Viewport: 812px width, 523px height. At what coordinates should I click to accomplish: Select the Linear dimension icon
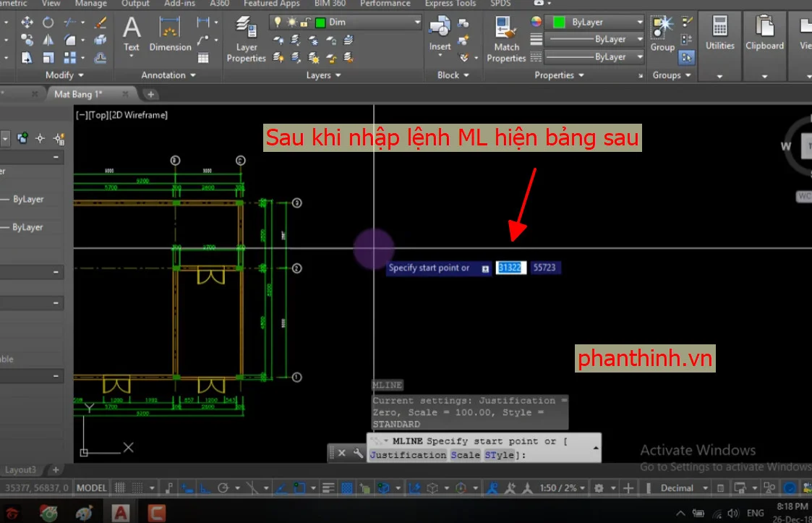click(203, 22)
